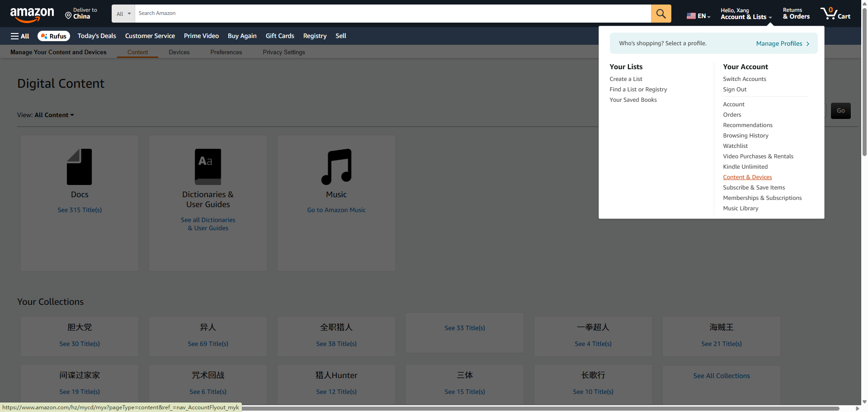Open Subscribe & Save Items
The width and height of the screenshot is (868, 412).
click(x=754, y=188)
